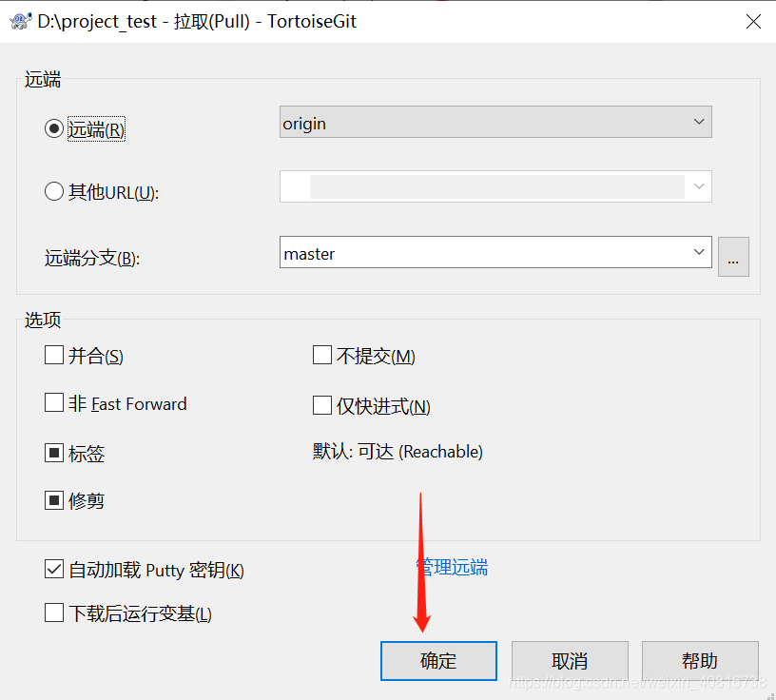This screenshot has width=776, height=700.
Task: Click the 确定 button
Action: pyautogui.click(x=438, y=661)
